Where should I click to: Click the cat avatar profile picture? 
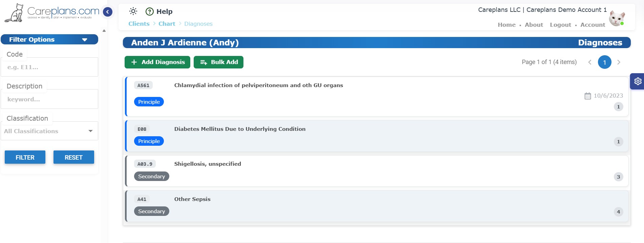[x=617, y=18]
